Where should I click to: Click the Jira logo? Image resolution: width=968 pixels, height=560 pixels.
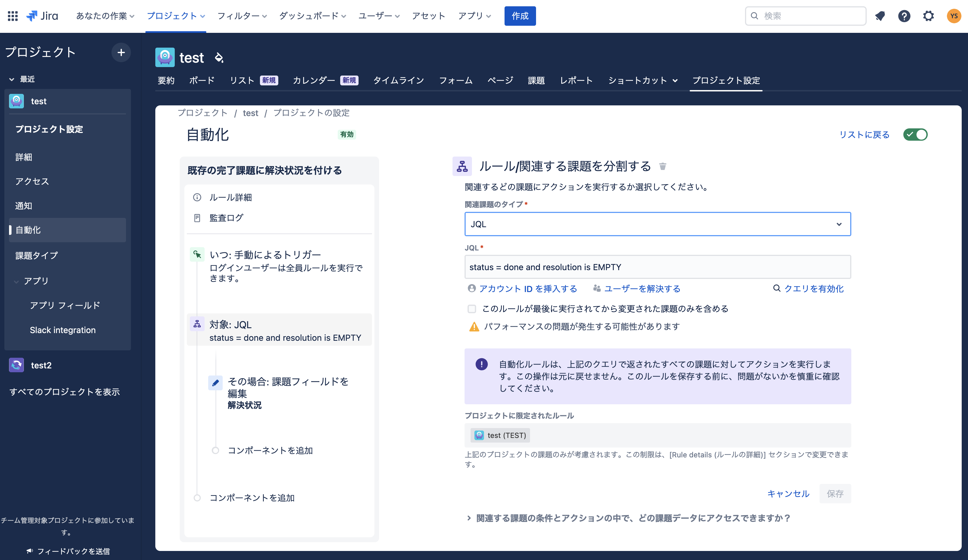(x=42, y=16)
